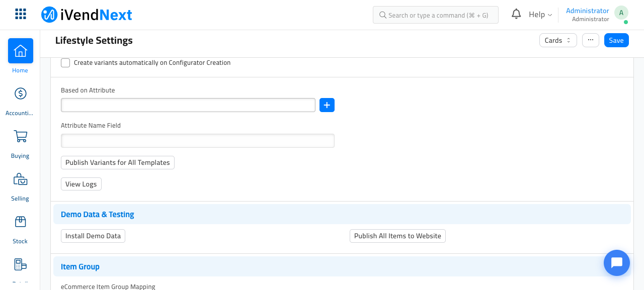
Task: Focus the search or type a command box
Action: [436, 15]
